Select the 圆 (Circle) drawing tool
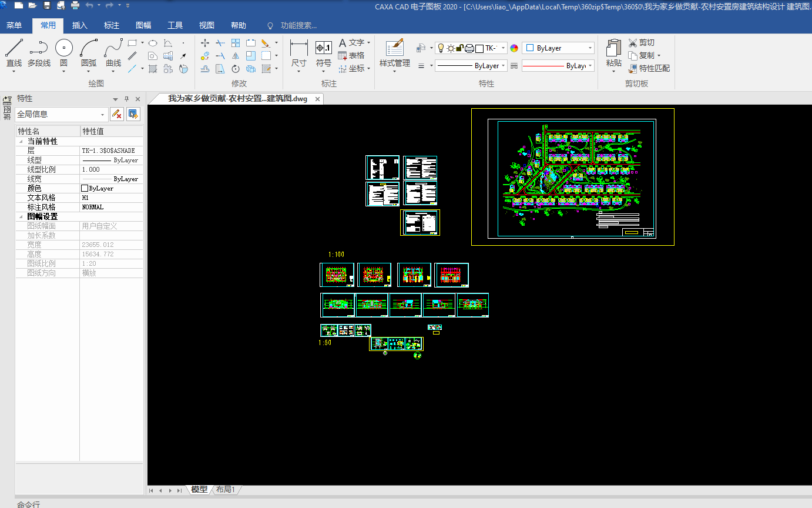The image size is (812, 508). coord(64,53)
